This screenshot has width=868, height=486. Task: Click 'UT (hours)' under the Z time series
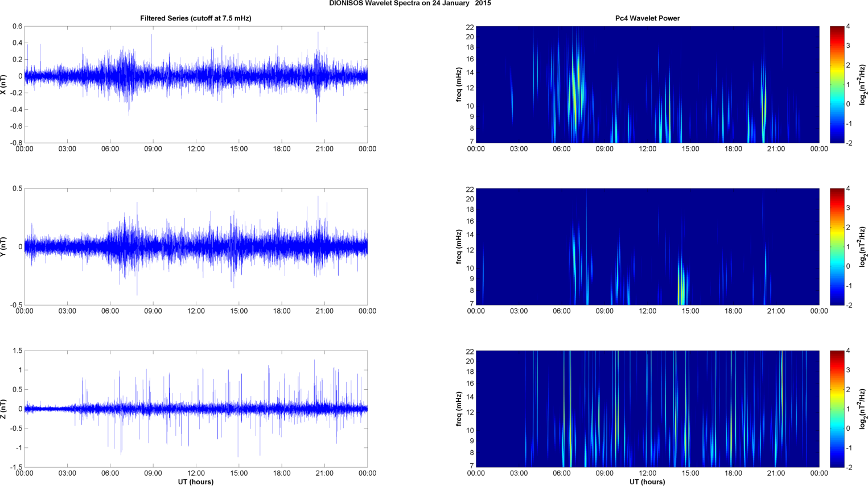[196, 482]
